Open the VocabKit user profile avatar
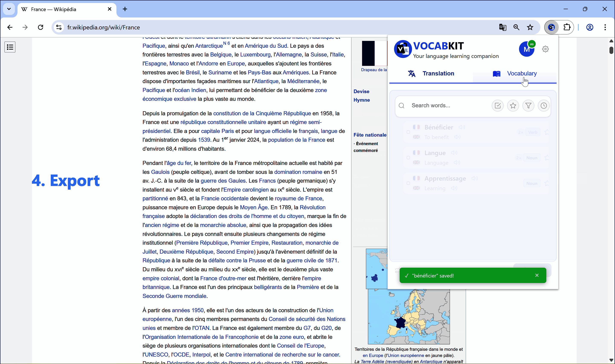Screen dimensions: 615x364 click(x=527, y=49)
